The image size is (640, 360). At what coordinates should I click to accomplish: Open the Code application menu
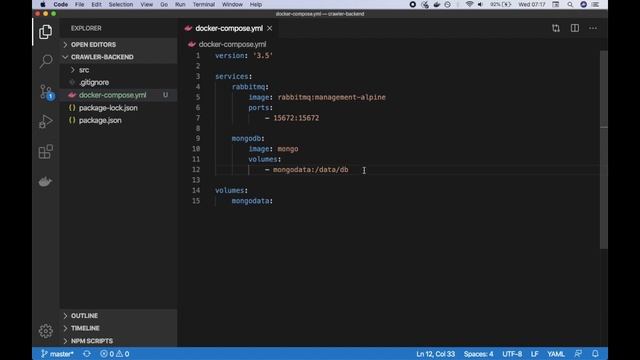pos(60,4)
